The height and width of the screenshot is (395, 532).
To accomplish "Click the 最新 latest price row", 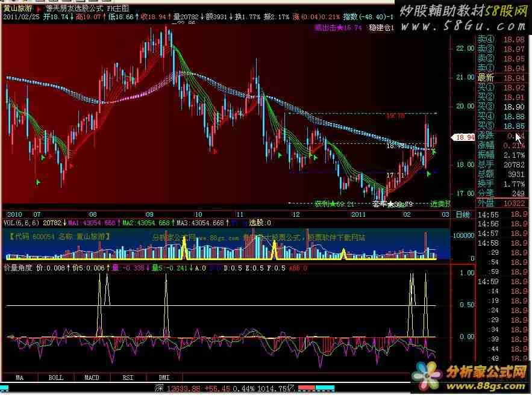I will pos(501,78).
